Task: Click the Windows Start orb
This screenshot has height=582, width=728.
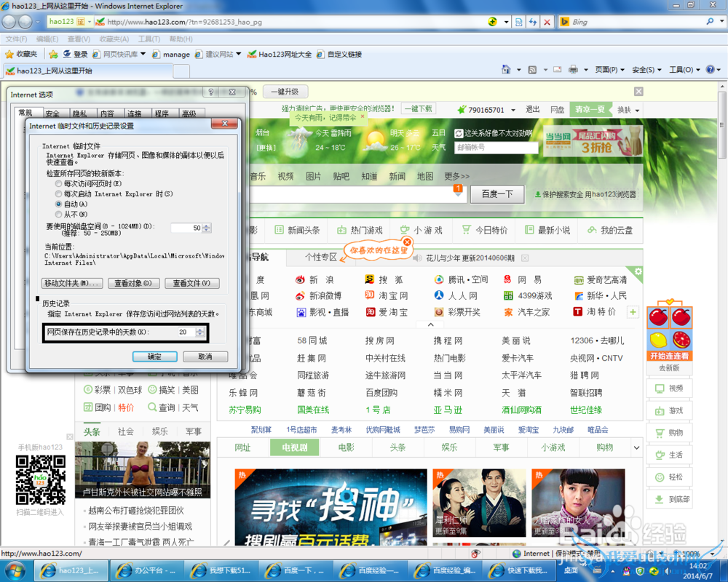Action: point(16,570)
